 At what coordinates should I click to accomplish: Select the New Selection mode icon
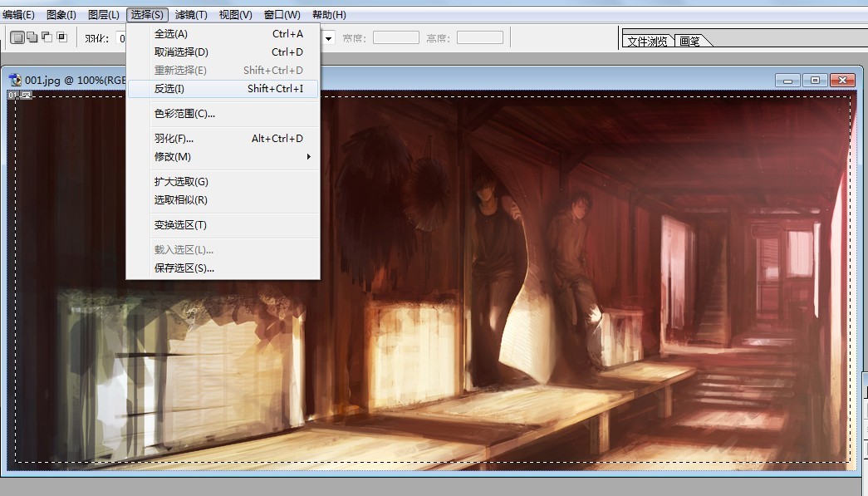17,37
